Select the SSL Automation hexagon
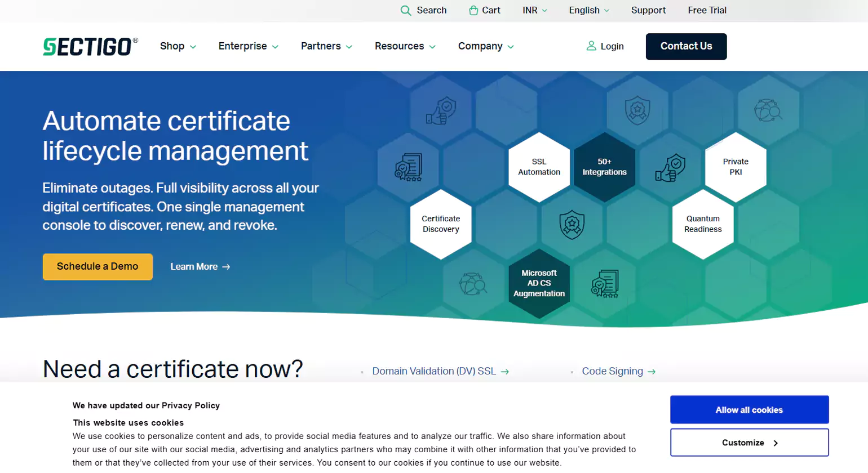This screenshot has width=868, height=473. click(539, 167)
